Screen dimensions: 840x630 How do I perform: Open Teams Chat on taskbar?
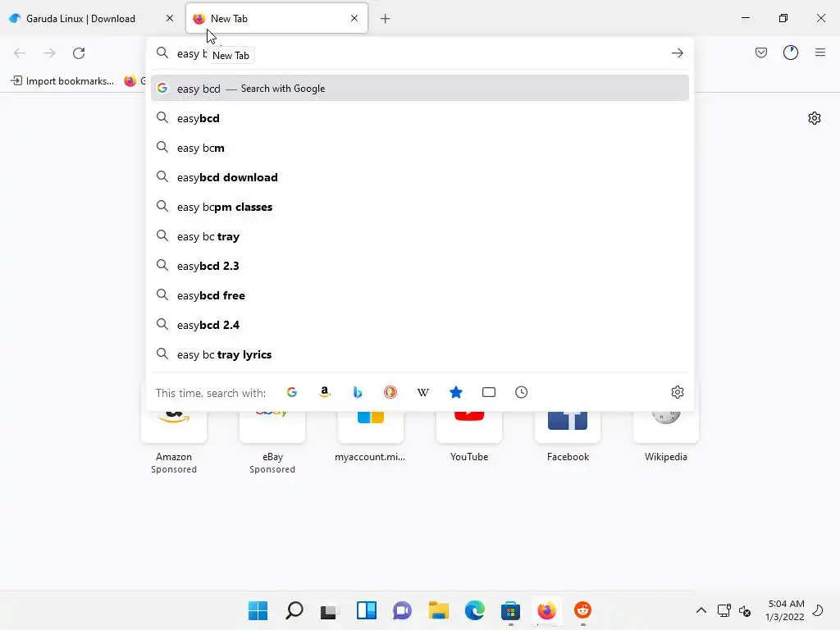pos(402,610)
